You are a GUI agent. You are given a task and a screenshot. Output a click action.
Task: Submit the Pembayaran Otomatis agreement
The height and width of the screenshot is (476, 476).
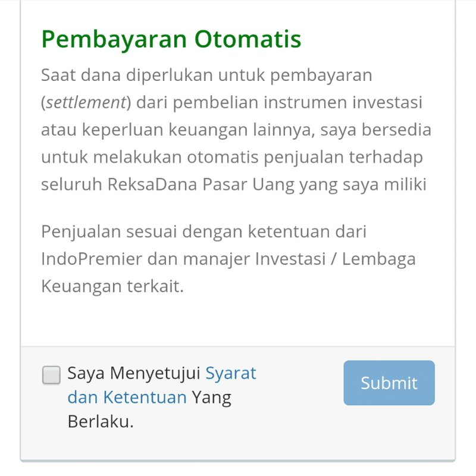pos(389,383)
